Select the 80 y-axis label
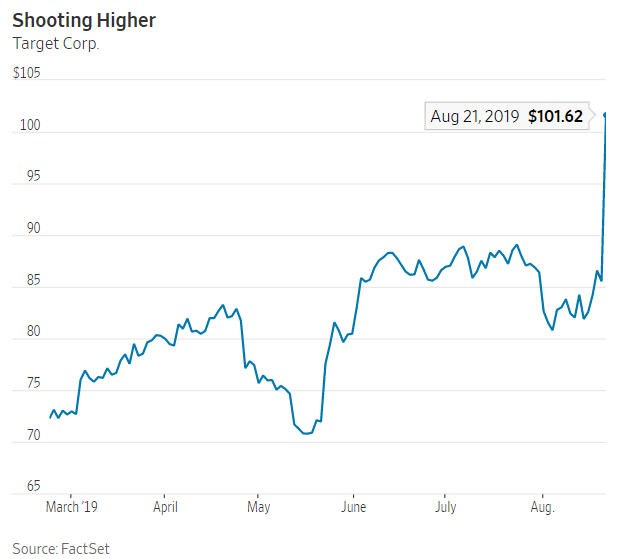 [34, 331]
